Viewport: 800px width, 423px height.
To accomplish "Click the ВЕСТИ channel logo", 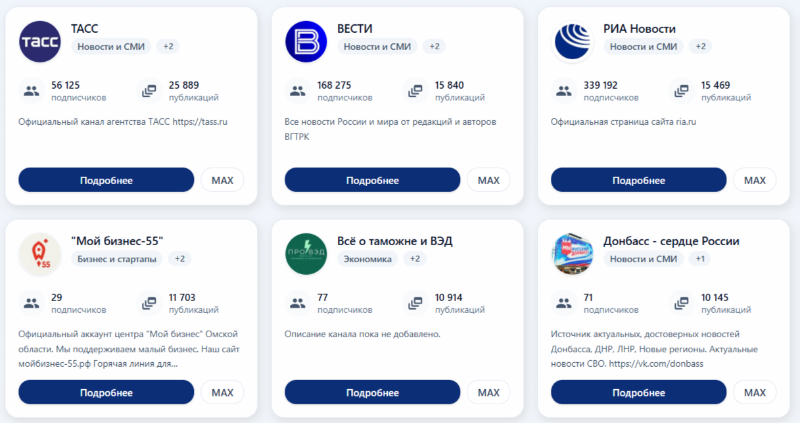I will tap(306, 42).
